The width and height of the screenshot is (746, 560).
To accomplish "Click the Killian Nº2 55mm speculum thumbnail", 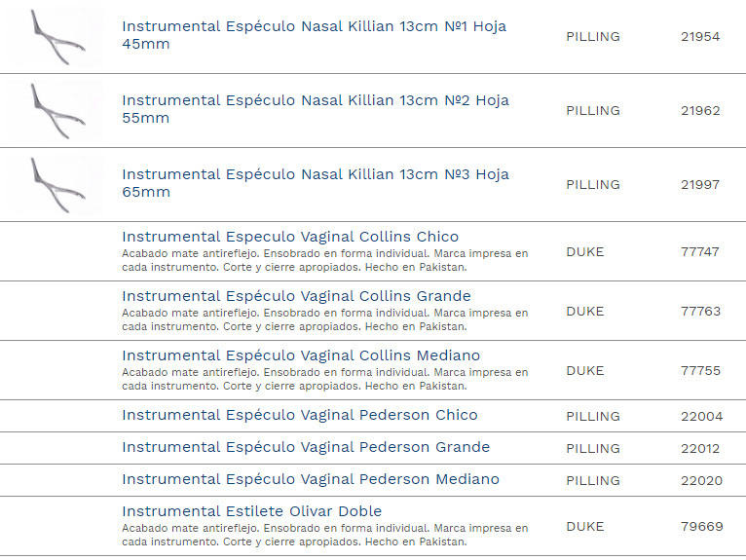I will coord(53,110).
